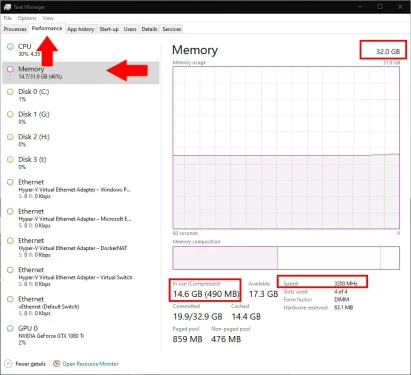
Task: Click the Fewer details chevron icon
Action: [x=9, y=364]
